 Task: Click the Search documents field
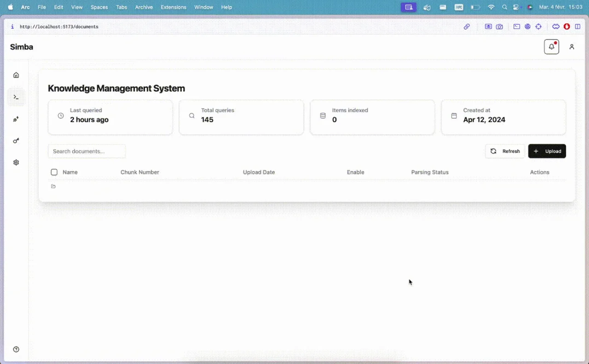coord(87,151)
